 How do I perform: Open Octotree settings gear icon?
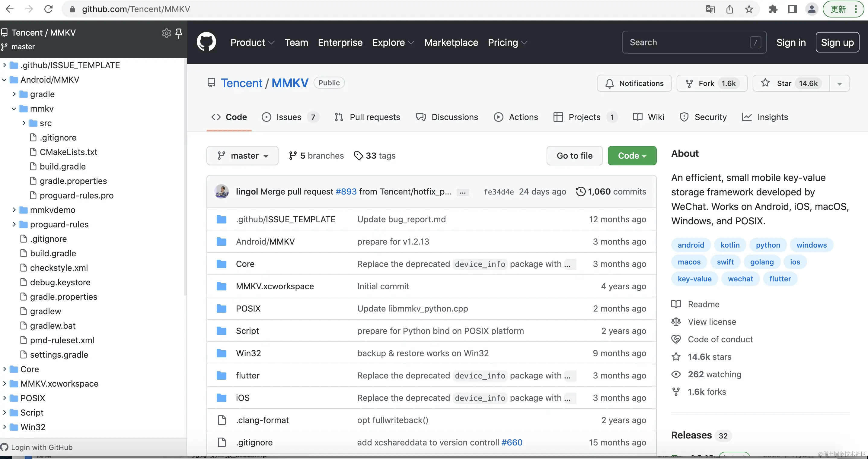(167, 33)
